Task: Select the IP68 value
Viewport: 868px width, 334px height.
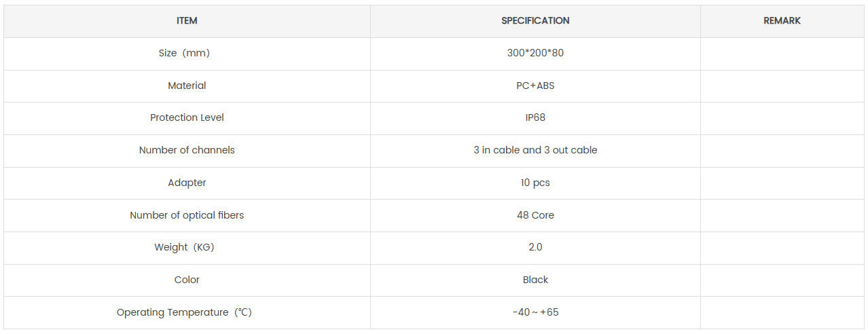Action: point(535,117)
